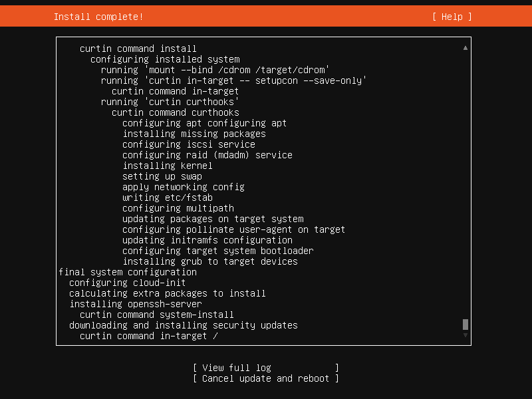The width and height of the screenshot is (532, 399).
Task: Click 'updating initramfs configuration' log line
Action: 207,240
